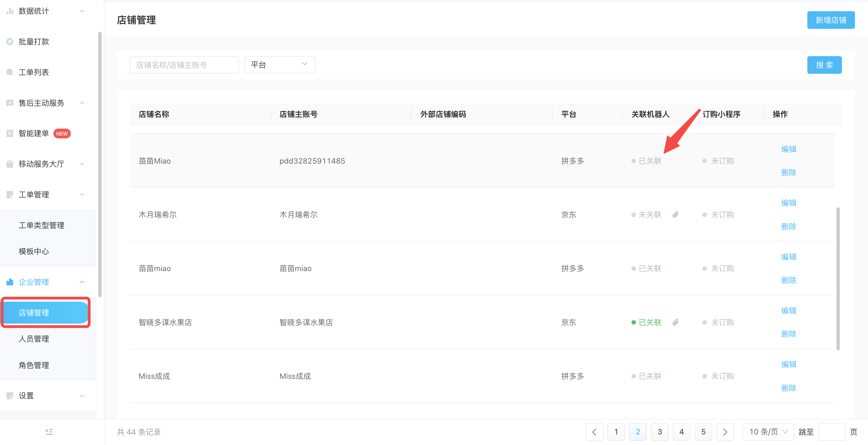This screenshot has width=868, height=445.
Task: Collapse the 设置 chevron
Action: point(82,396)
